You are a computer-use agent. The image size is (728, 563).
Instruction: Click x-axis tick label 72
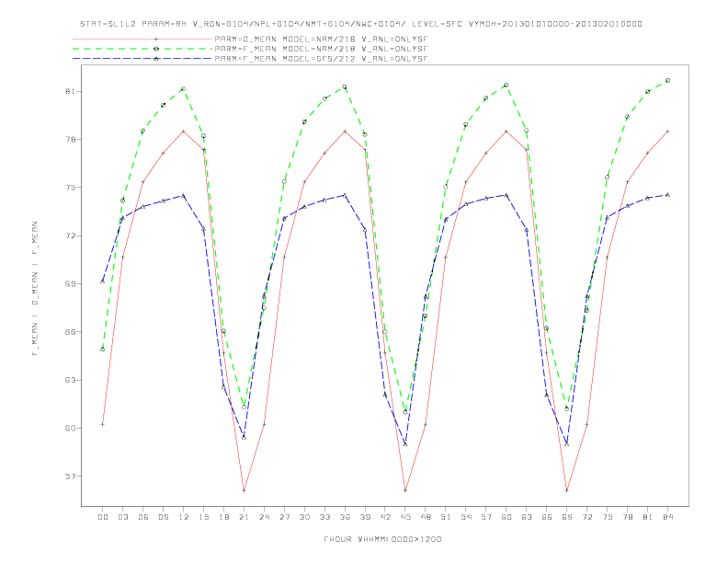(x=587, y=517)
